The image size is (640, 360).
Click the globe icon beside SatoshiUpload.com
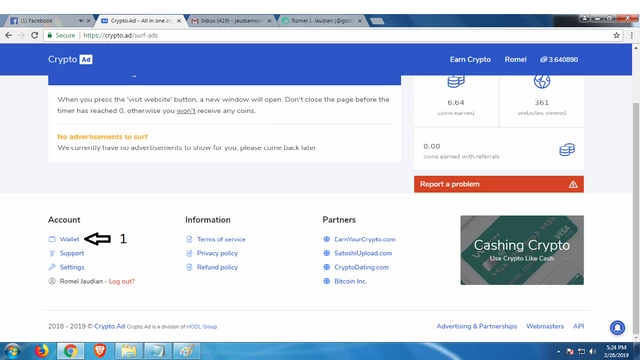(327, 253)
